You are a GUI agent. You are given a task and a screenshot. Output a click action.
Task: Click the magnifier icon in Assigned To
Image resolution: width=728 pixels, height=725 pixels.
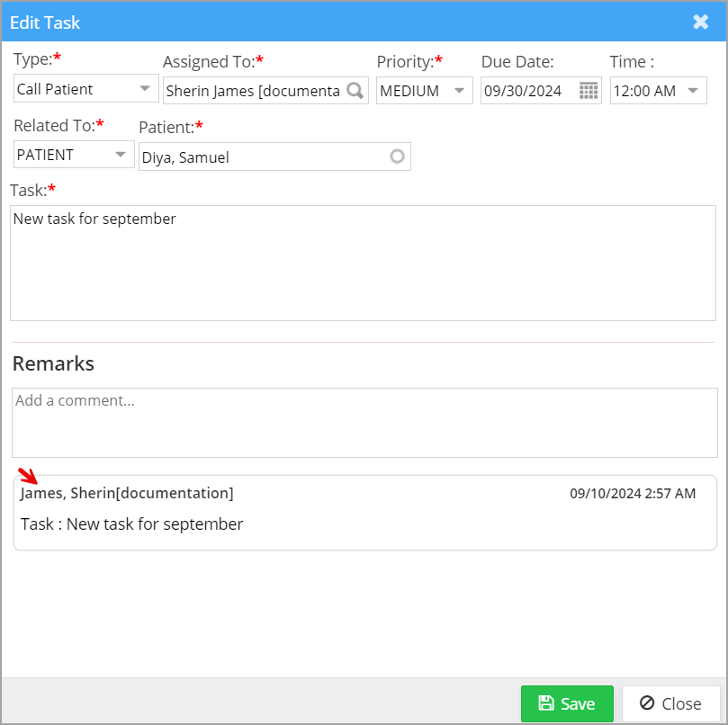[355, 91]
